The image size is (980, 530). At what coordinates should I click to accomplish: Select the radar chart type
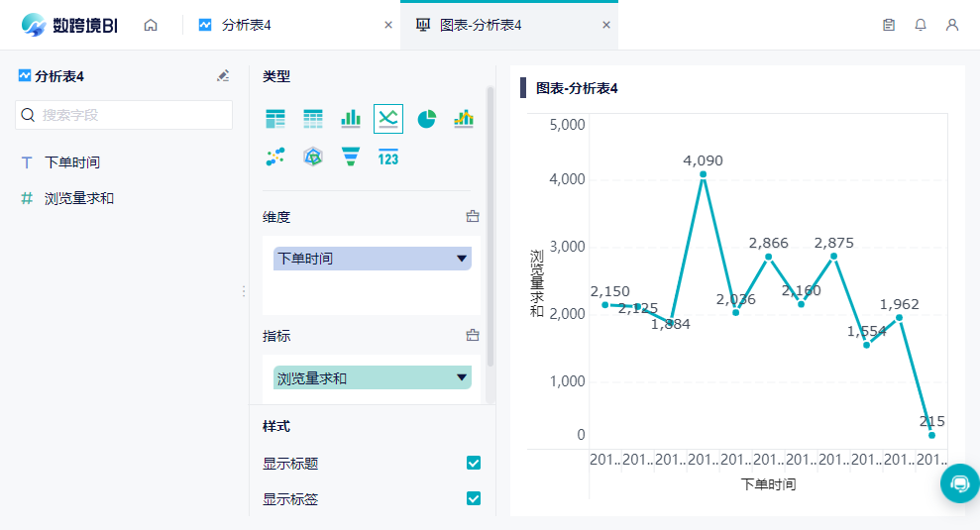[313, 157]
